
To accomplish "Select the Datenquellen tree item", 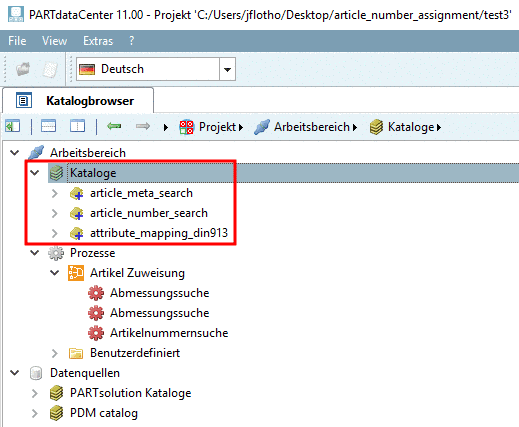I will pos(85,373).
